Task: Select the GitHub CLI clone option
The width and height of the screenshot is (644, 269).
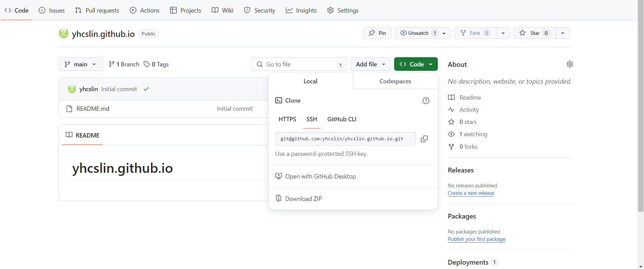Action: [342, 119]
